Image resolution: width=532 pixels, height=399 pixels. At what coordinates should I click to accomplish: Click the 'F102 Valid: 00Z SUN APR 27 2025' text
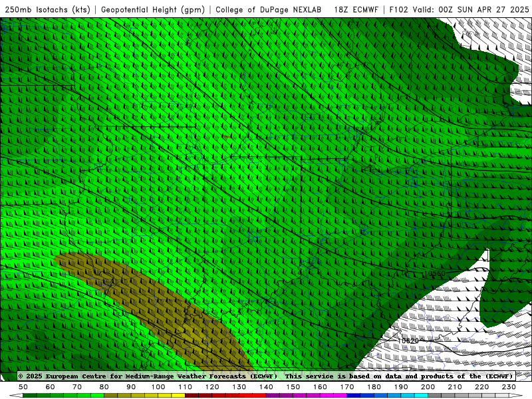460,10
